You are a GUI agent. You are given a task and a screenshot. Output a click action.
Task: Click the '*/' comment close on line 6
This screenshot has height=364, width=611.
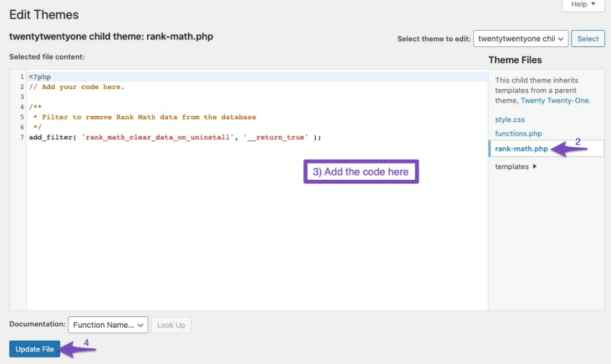(x=37, y=127)
